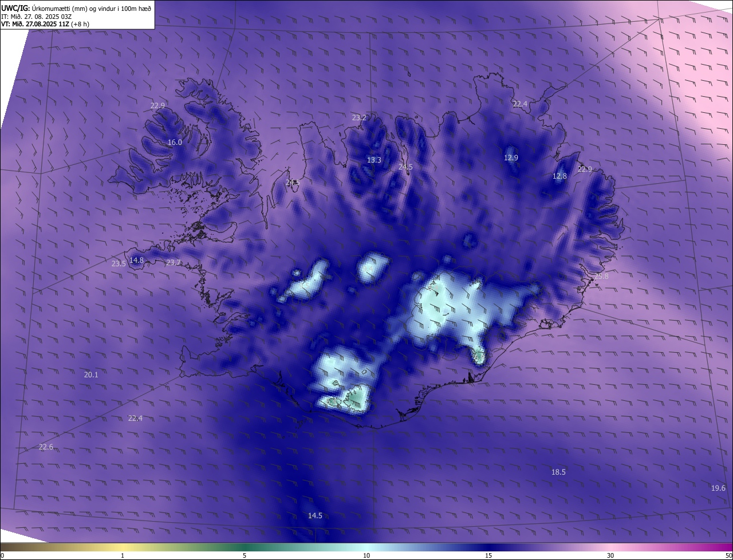Select the 22.4 value off the northeast coast
Screen dimensions: 733x560
tap(520, 104)
